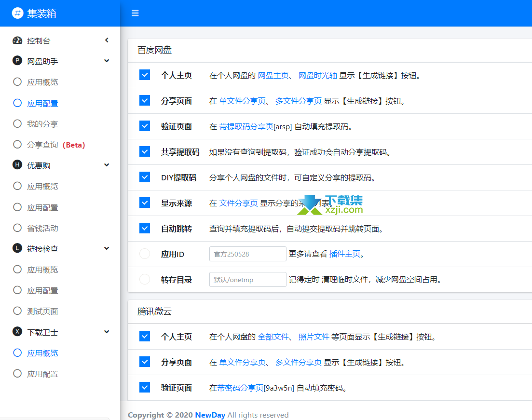Screen dimensions: 532x420
Task: Open 应用概览 under 下载卫士
Action: (x=42, y=353)
